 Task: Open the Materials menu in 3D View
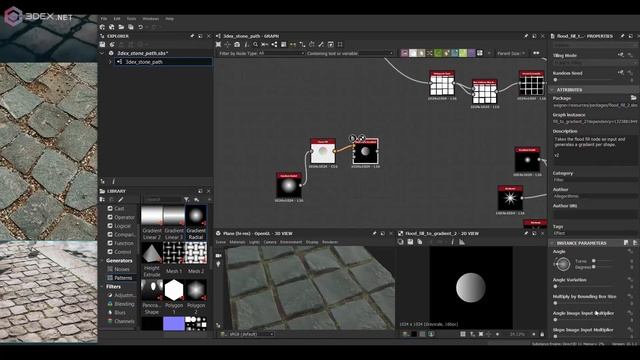point(237,242)
